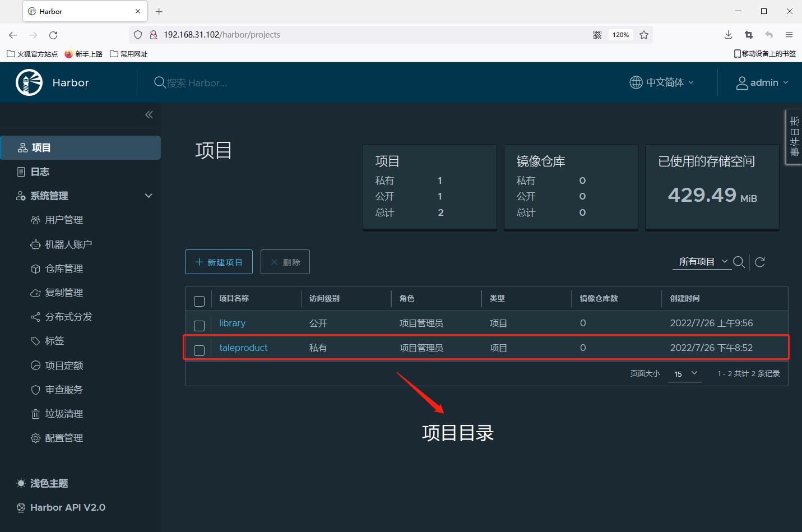Refresh the project list
The width and height of the screenshot is (802, 532).
[x=760, y=262]
